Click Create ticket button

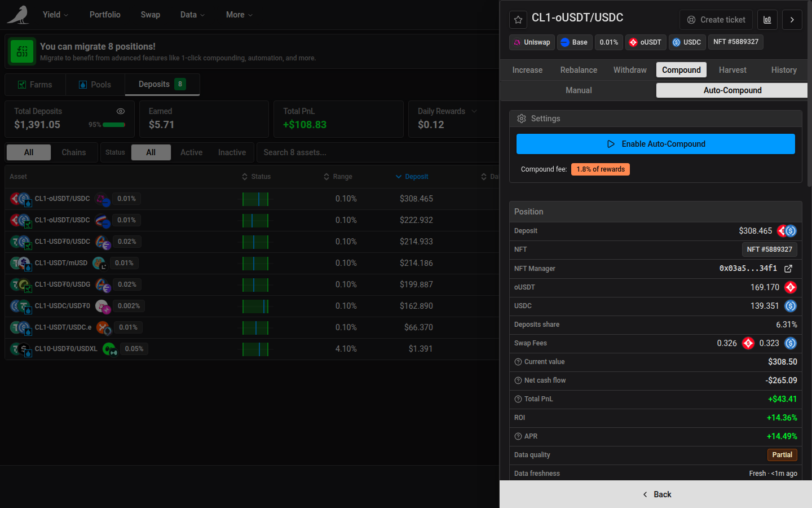tap(716, 20)
